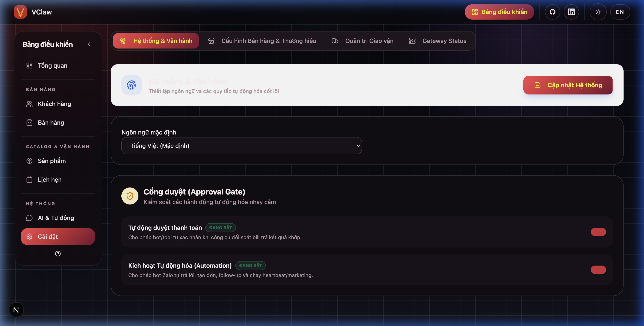Image resolution: width=644 pixels, height=326 pixels.
Task: Click Cập nhật Hệ thống save button
Action: coord(568,85)
